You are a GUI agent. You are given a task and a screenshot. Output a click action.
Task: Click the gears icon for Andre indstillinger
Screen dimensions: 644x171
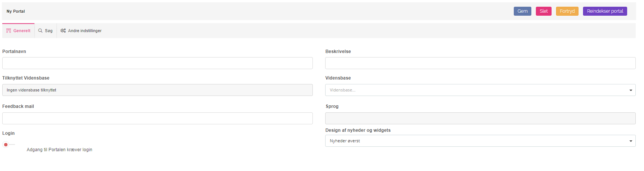pos(63,31)
